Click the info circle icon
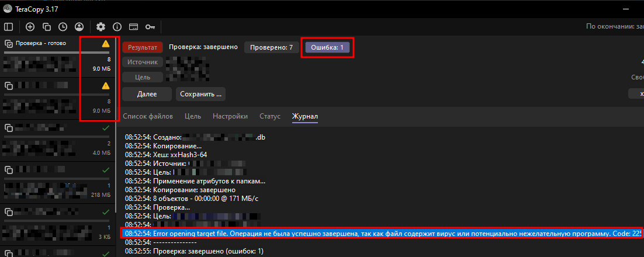The height and width of the screenshot is (257, 644). point(117,27)
